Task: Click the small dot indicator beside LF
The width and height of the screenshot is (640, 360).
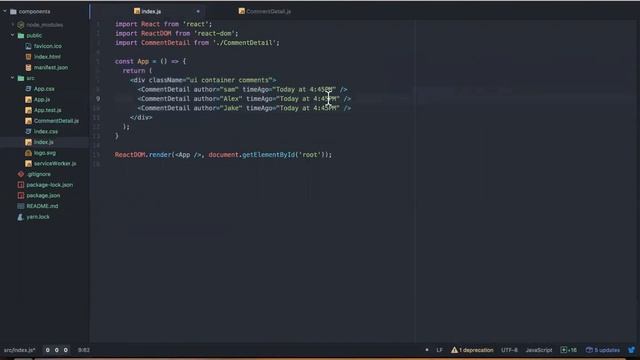Action: tap(427, 350)
